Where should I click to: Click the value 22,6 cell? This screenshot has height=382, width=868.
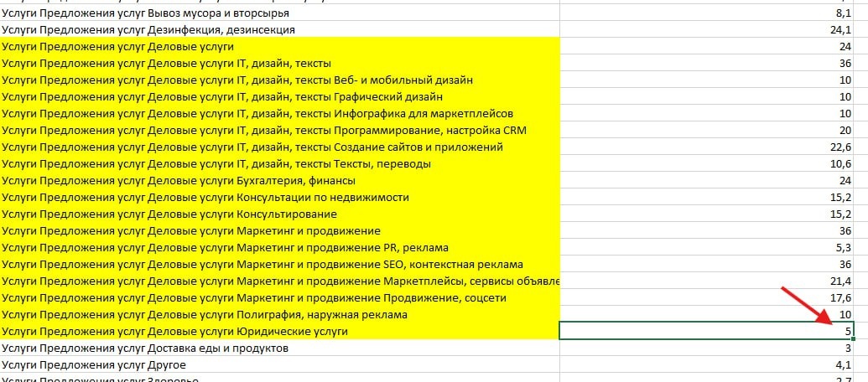pyautogui.click(x=707, y=147)
